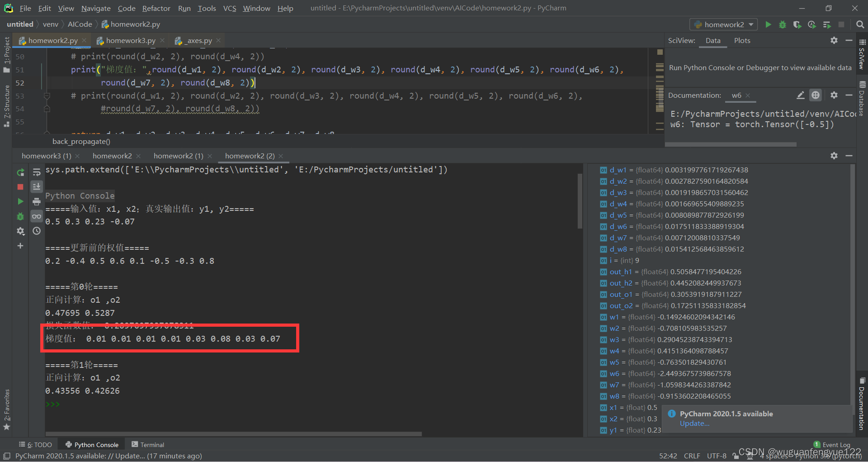Image resolution: width=868 pixels, height=462 pixels.
Task: Click AICode in breadcrumb navigation
Action: [x=80, y=24]
